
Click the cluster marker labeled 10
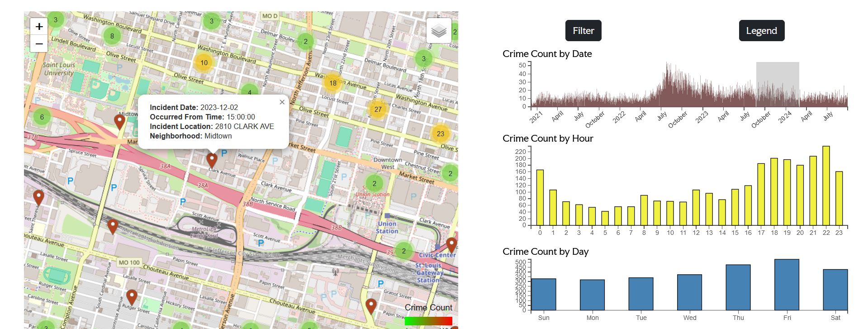click(204, 63)
